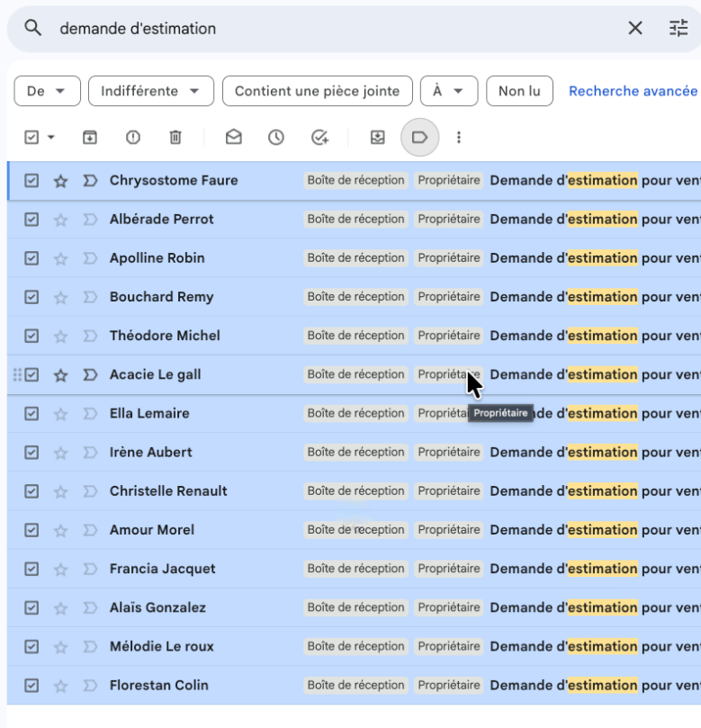Open the Move to folder icon
701x728 pixels.
click(378, 138)
